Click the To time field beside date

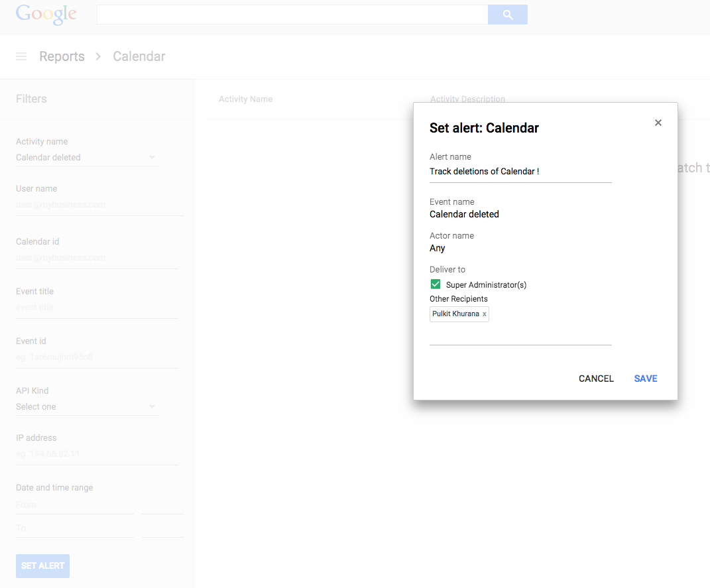pos(163,529)
